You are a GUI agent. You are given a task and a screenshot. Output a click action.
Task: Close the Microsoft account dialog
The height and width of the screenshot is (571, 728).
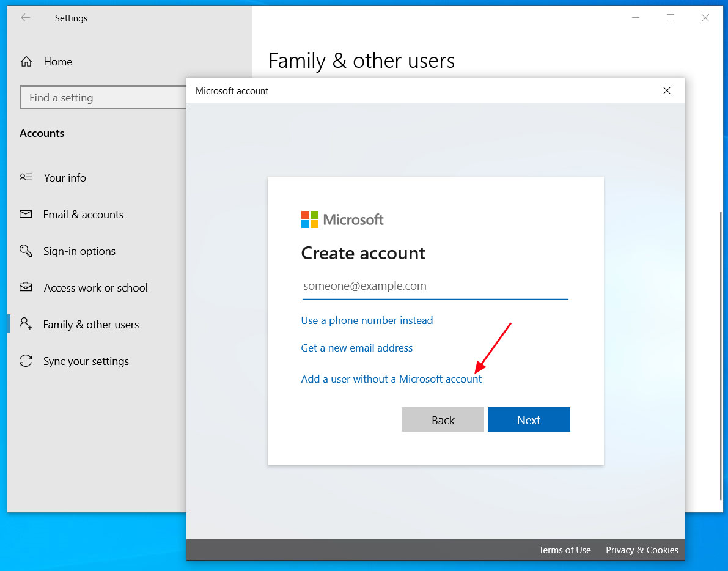click(667, 90)
